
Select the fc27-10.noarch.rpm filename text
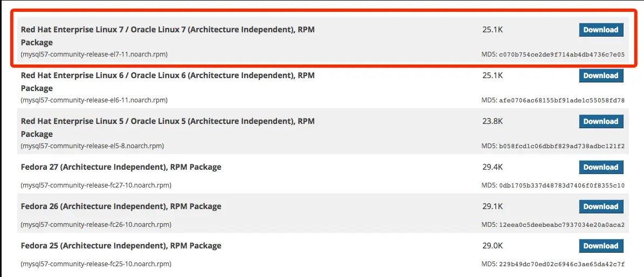pos(96,185)
